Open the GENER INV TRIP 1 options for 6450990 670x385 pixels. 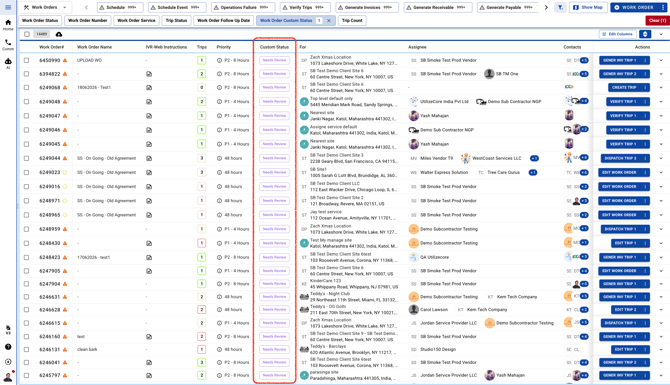pyautogui.click(x=645, y=61)
